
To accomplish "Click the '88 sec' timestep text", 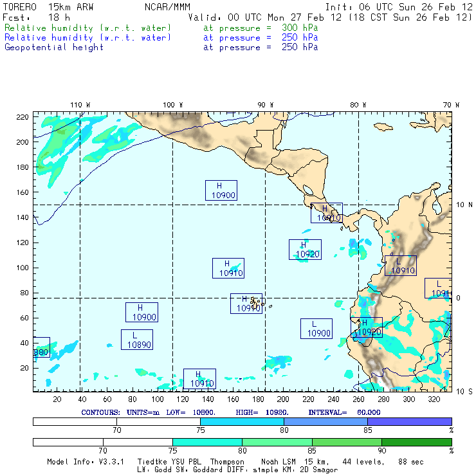I will [411, 462].
